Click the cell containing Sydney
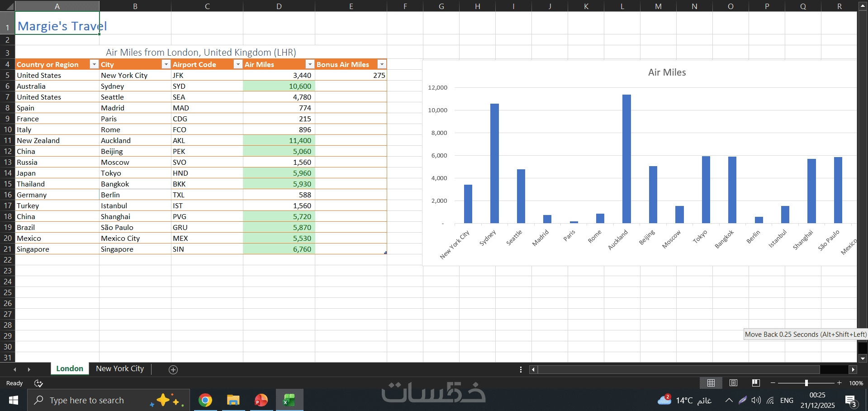The height and width of the screenshot is (411, 868). tap(135, 86)
